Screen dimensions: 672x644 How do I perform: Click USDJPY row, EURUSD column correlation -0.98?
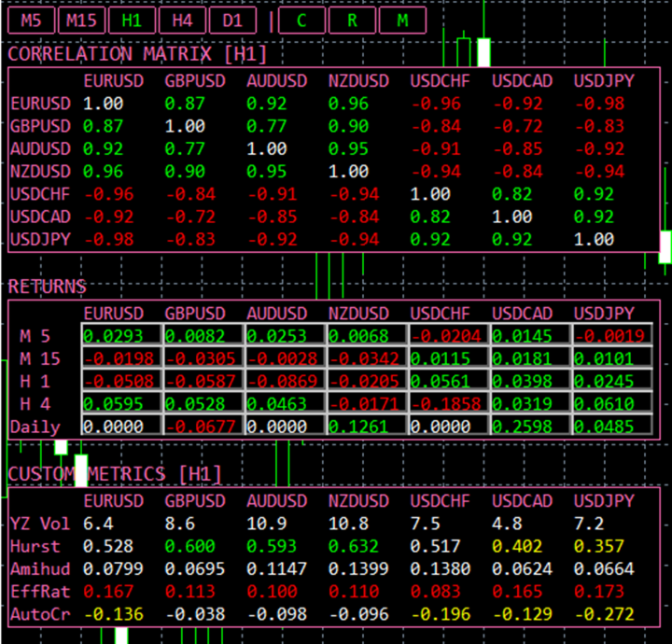click(109, 240)
